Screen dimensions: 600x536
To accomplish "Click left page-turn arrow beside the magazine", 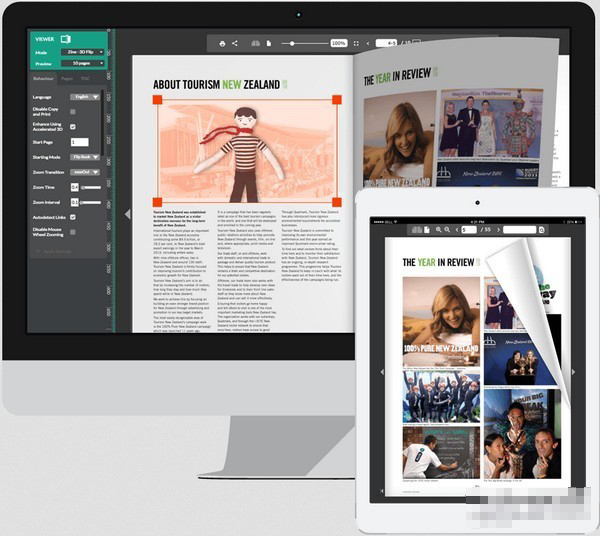I will (x=128, y=214).
